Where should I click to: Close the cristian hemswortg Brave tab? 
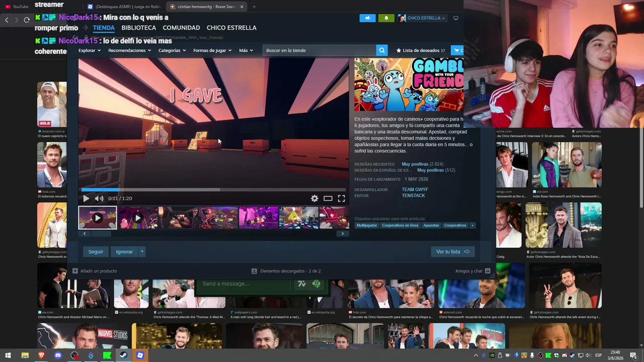pyautogui.click(x=242, y=7)
